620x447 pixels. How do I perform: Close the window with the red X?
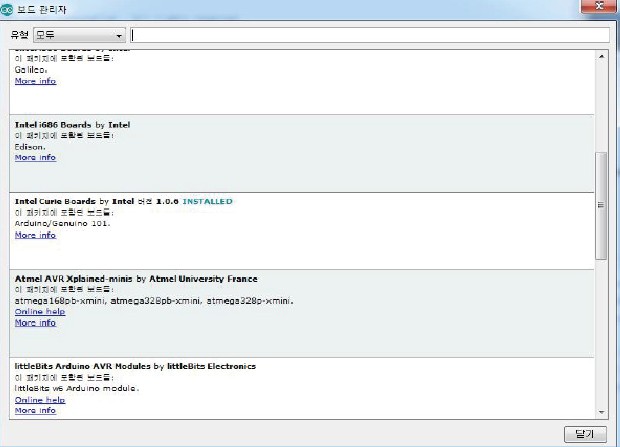coord(599,6)
